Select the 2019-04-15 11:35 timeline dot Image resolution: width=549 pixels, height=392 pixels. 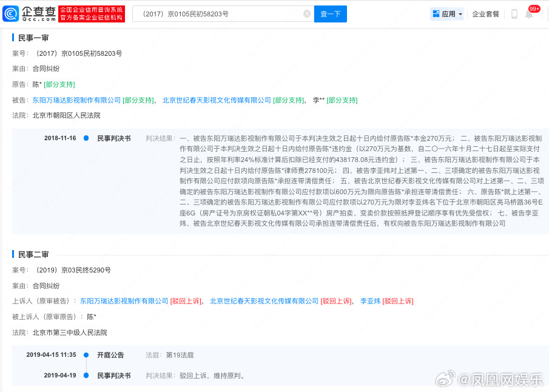click(x=86, y=355)
